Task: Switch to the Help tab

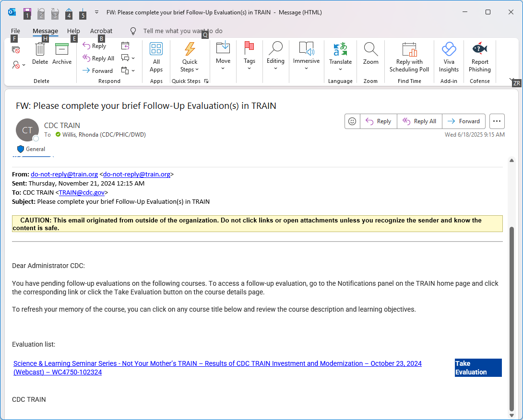Action: tap(73, 31)
